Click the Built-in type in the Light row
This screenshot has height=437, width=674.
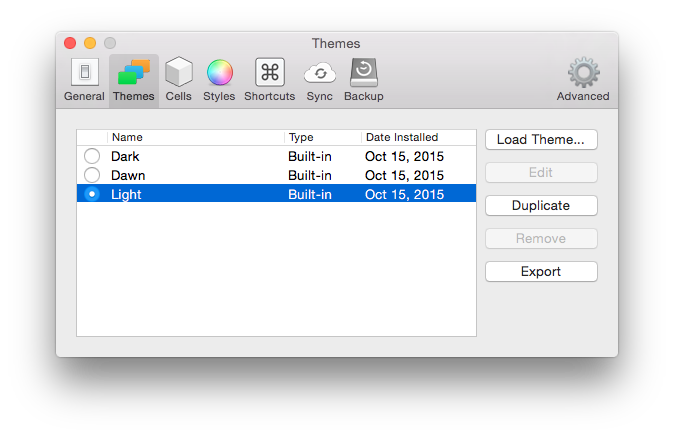tap(310, 194)
